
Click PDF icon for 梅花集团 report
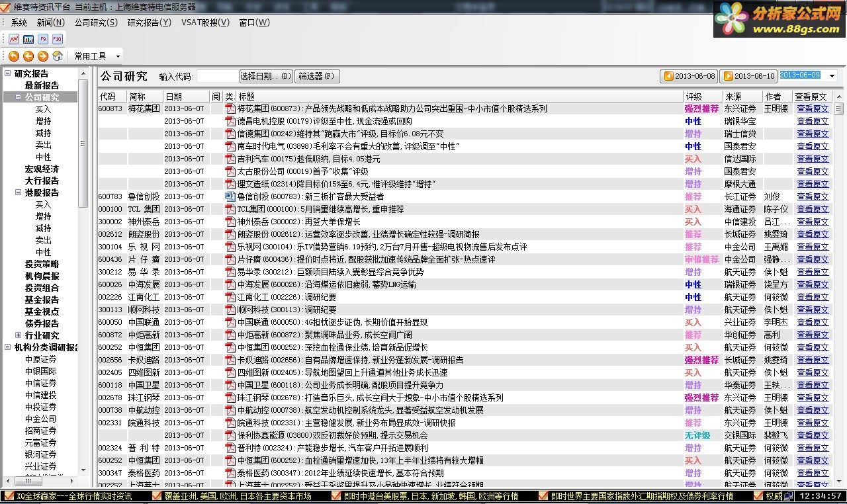(230, 108)
